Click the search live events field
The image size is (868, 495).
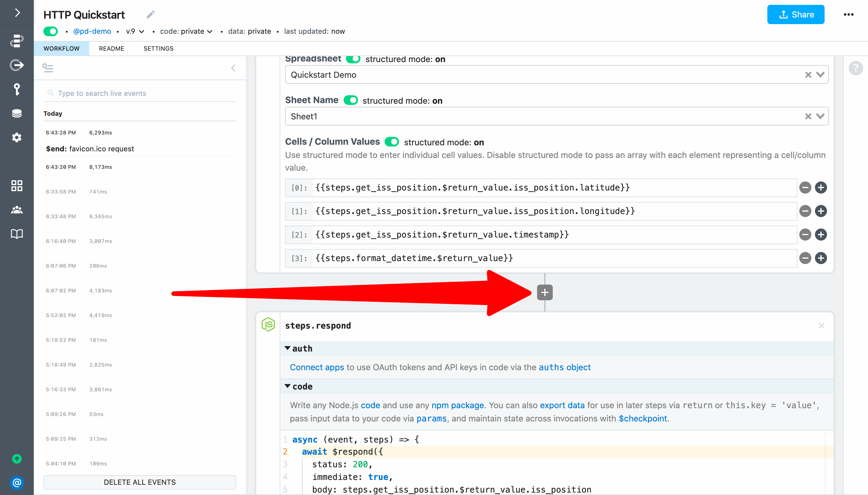tap(143, 93)
